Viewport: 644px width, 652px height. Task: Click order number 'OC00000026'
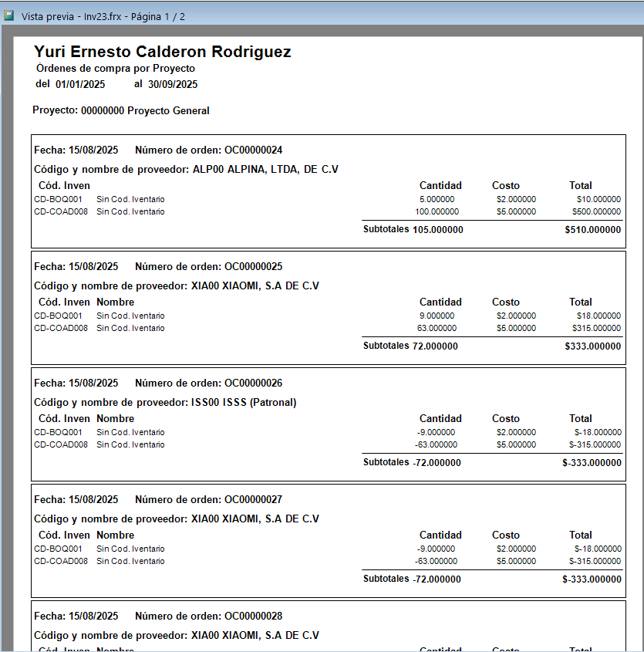click(253, 383)
